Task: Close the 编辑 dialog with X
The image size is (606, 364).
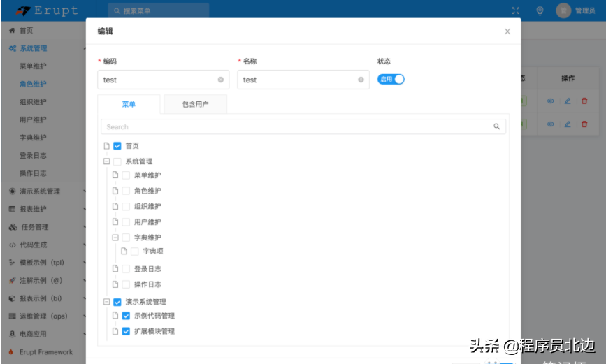Action: click(507, 31)
